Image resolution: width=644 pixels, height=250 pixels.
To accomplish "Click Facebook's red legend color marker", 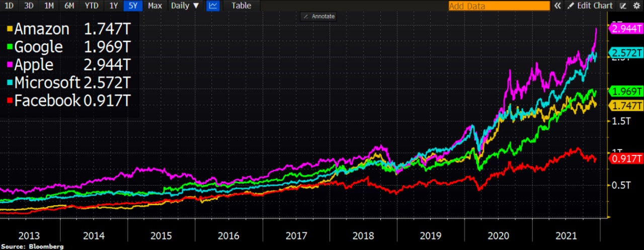I will point(10,100).
